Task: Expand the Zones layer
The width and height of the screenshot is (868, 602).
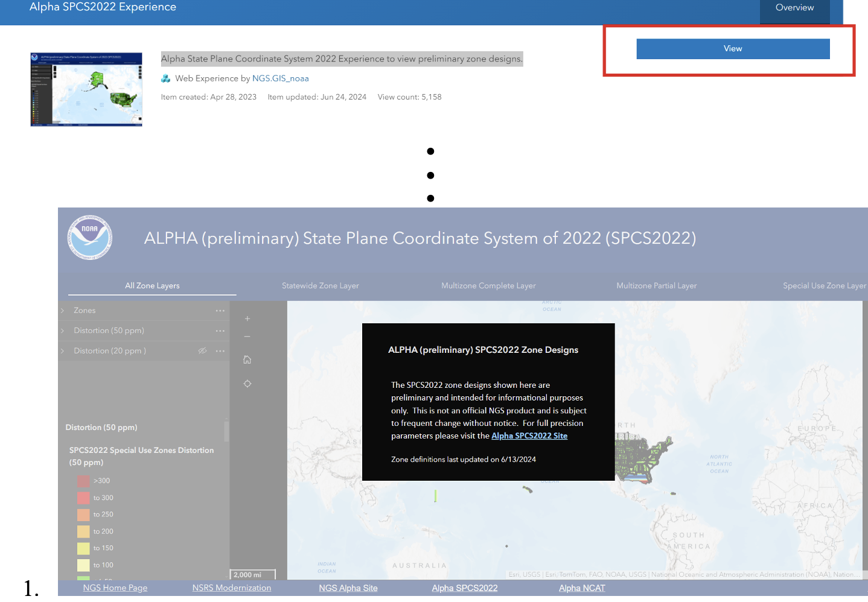Action: (x=63, y=311)
